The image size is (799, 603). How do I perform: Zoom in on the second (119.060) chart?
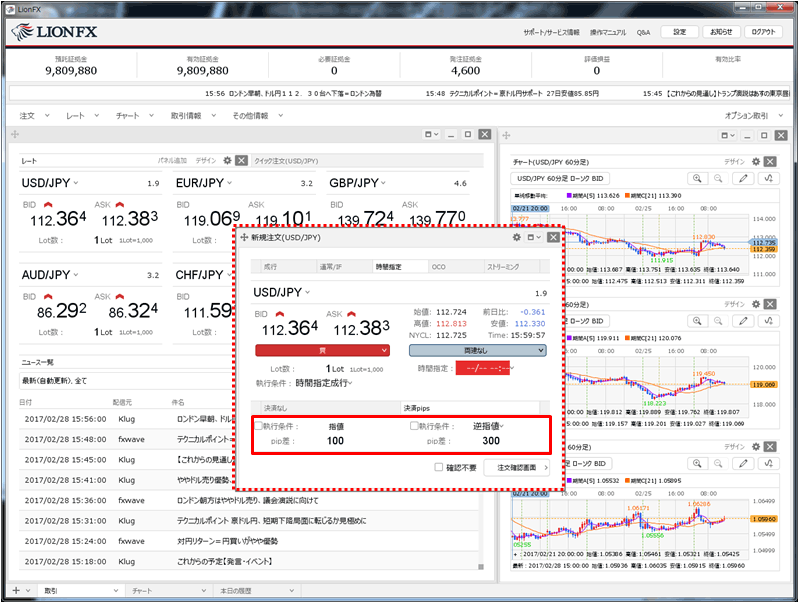(x=697, y=321)
